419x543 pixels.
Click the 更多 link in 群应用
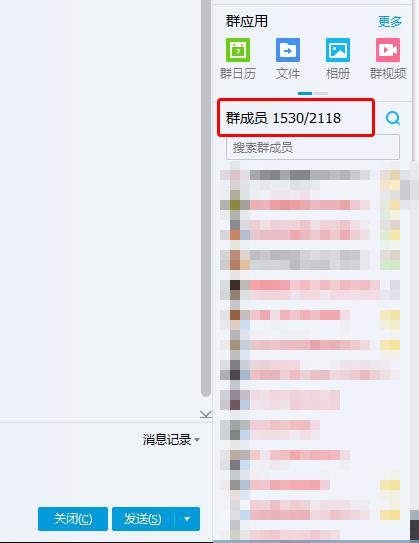pos(390,21)
